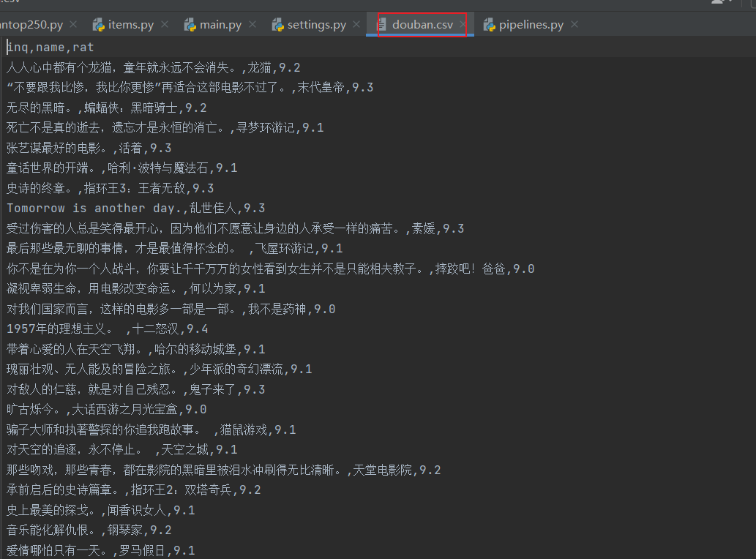Close the top250.py tab
Screen dimensions: 756x559
pos(73,24)
